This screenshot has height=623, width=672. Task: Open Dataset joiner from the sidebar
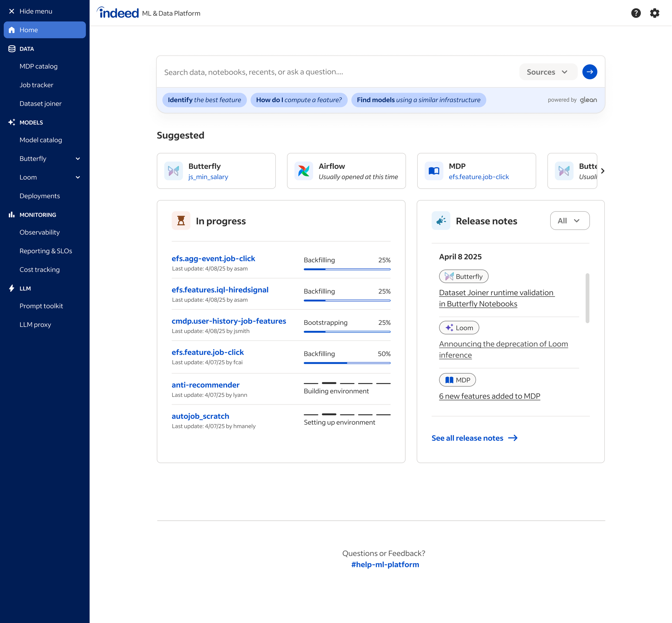41,104
